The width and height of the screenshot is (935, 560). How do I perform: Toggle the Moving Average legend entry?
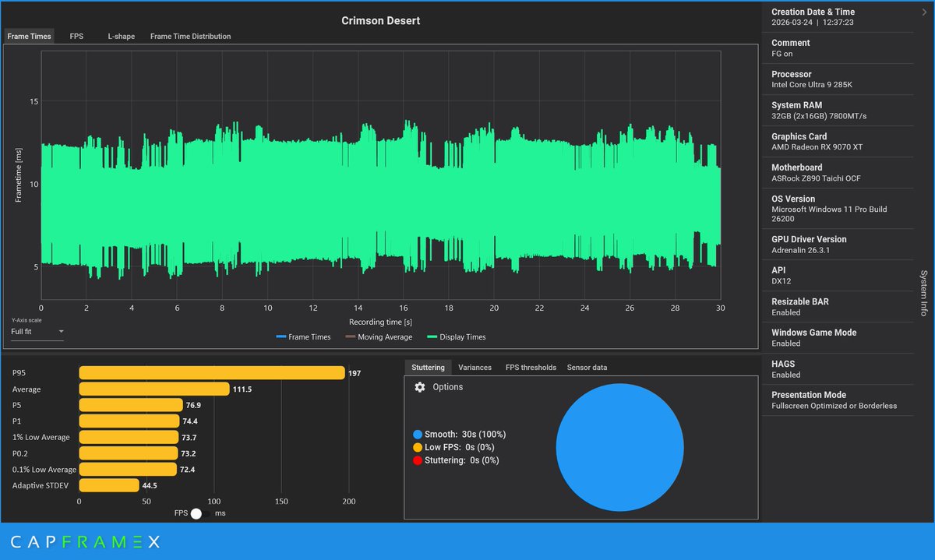tap(377, 337)
